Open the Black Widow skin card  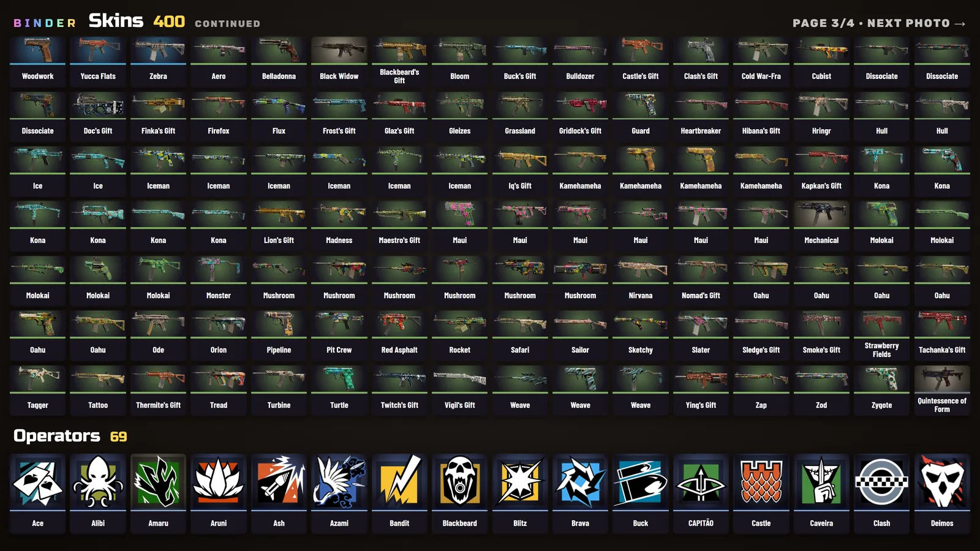339,62
